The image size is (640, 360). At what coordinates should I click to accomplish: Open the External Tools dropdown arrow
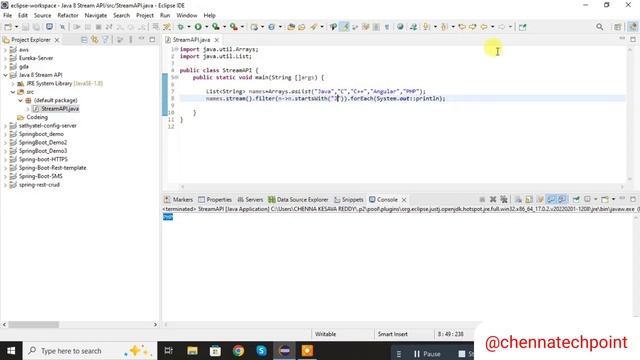[242, 27]
